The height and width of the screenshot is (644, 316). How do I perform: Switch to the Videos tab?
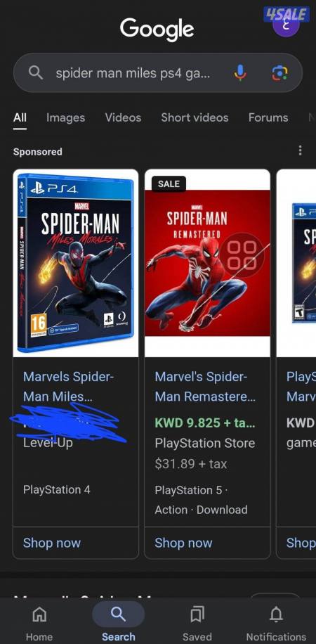tap(123, 117)
